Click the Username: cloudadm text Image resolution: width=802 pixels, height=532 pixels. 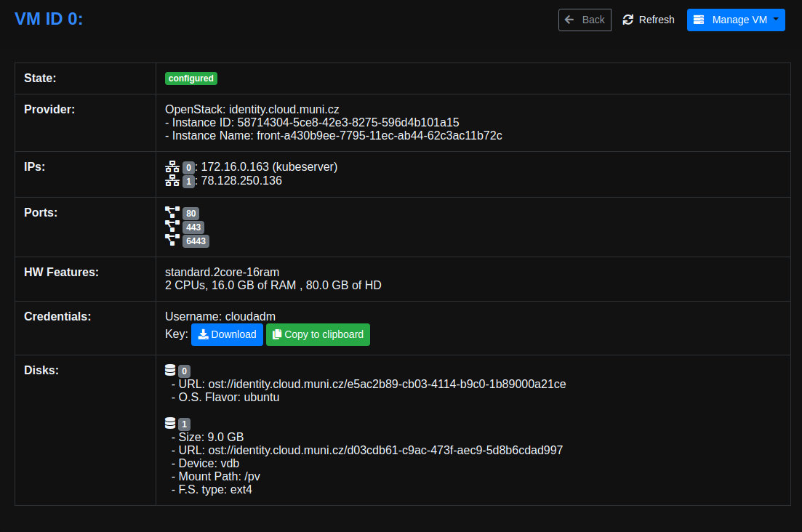point(220,317)
